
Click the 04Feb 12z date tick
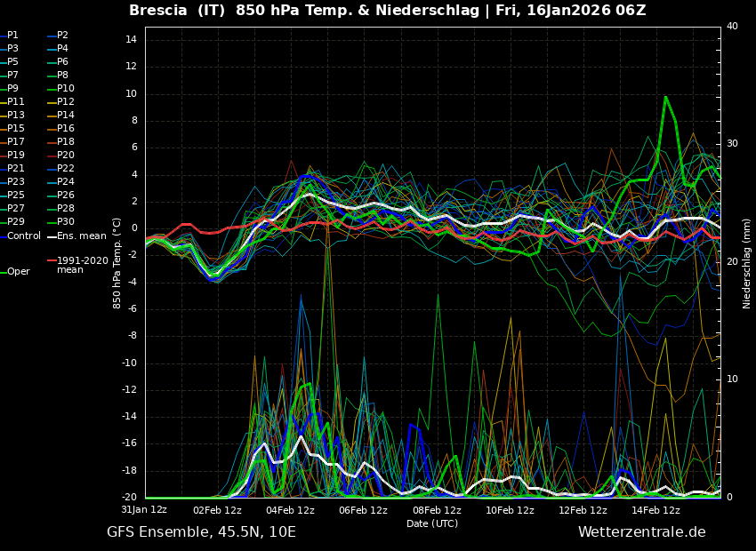pos(290,510)
